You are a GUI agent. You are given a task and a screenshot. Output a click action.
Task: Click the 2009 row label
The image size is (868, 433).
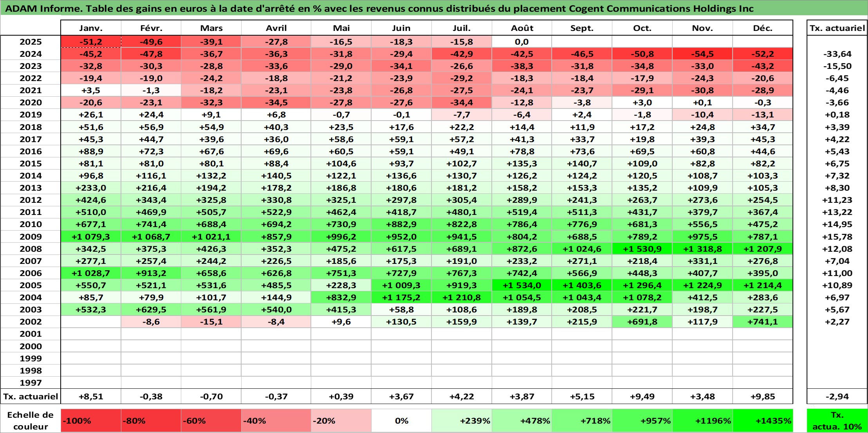point(31,236)
